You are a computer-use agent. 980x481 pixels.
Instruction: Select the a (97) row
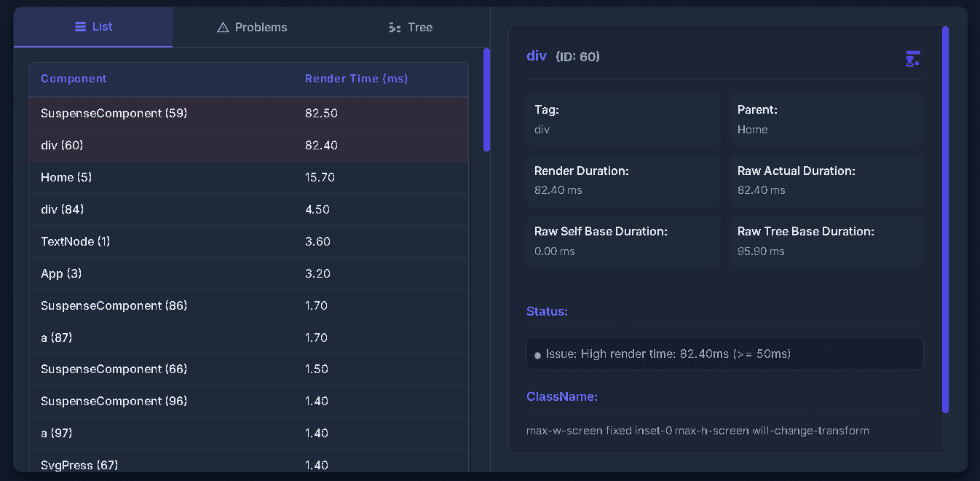[248, 434]
